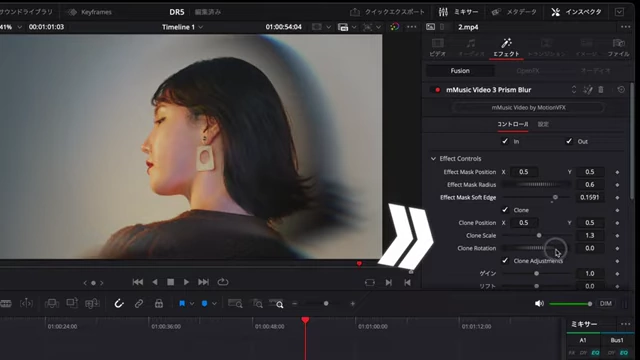Open the Keyframes panel

[x=90, y=12]
